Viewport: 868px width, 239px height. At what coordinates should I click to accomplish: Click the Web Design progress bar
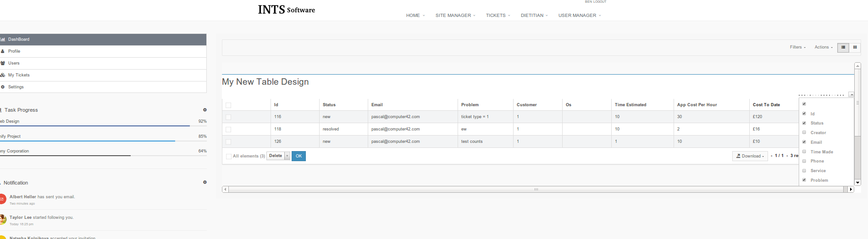pyautogui.click(x=95, y=125)
